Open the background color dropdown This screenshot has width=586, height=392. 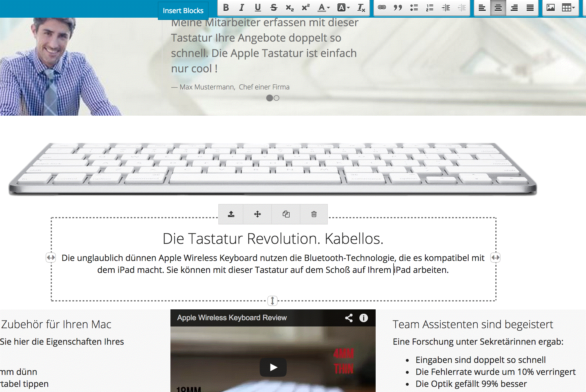[x=343, y=8]
